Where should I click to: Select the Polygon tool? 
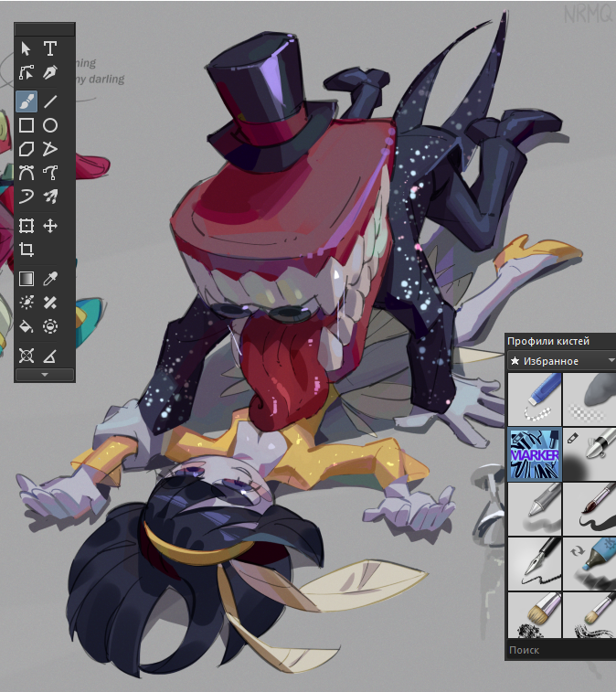point(26,149)
